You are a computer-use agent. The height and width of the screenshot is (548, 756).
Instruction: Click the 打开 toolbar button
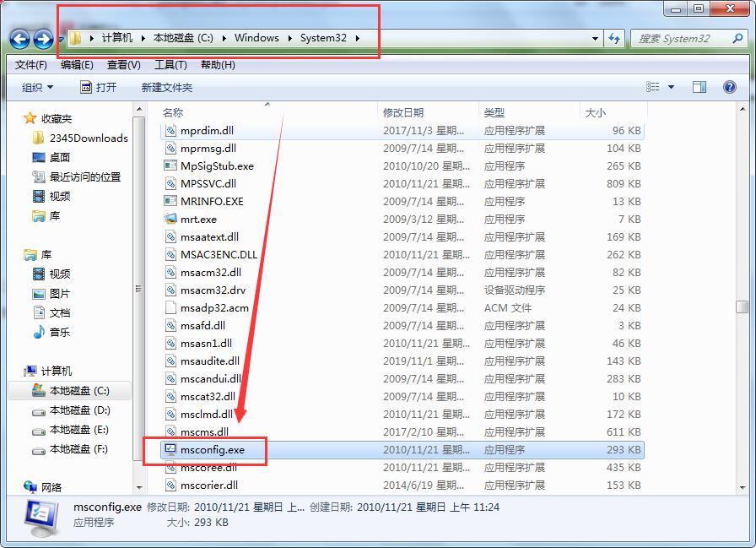[99, 87]
